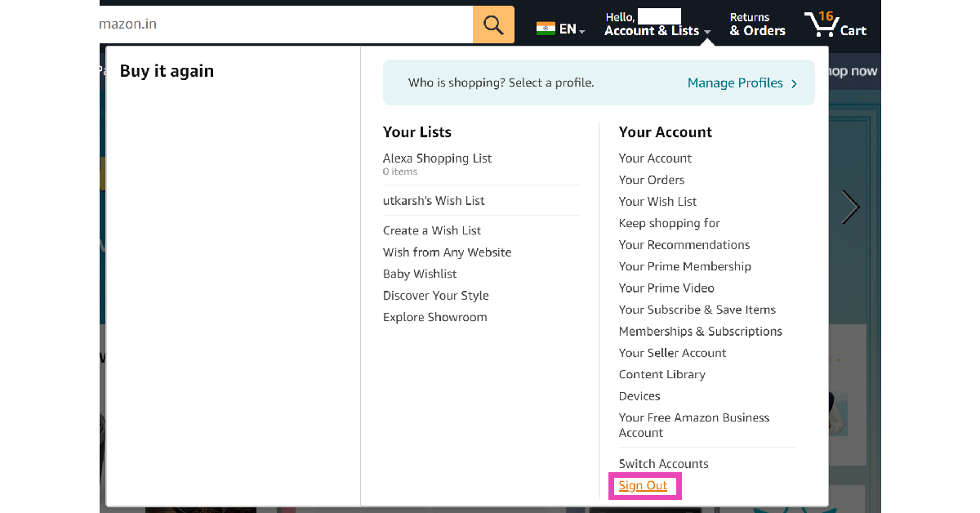Open Your Free Amazon Business Account
This screenshot has height=513, width=980.
[694, 425]
